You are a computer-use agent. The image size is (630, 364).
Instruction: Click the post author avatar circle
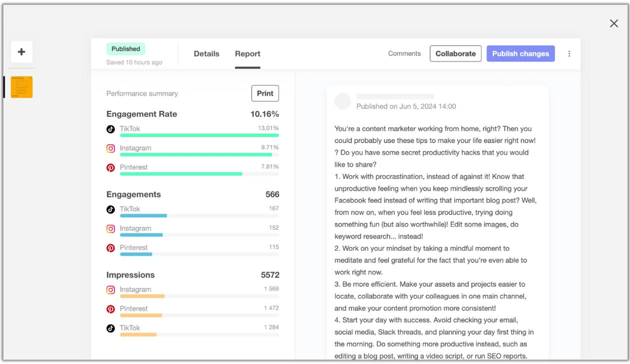343,101
